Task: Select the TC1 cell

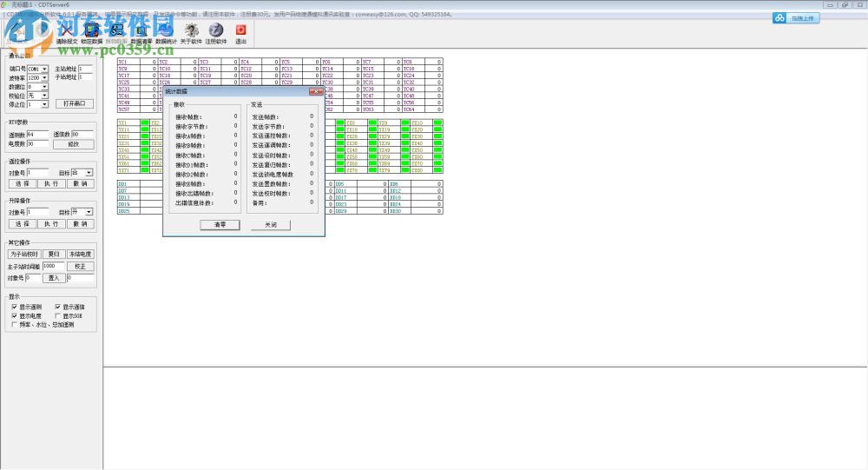Action: click(128, 62)
